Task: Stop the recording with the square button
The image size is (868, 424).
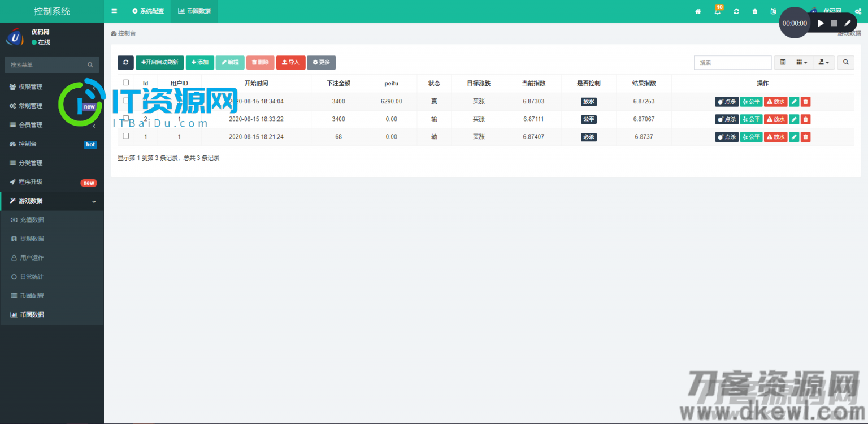Action: pos(834,23)
